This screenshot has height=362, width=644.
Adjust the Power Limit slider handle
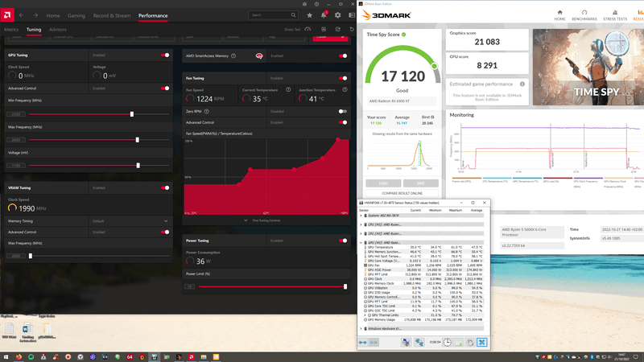[345, 286]
